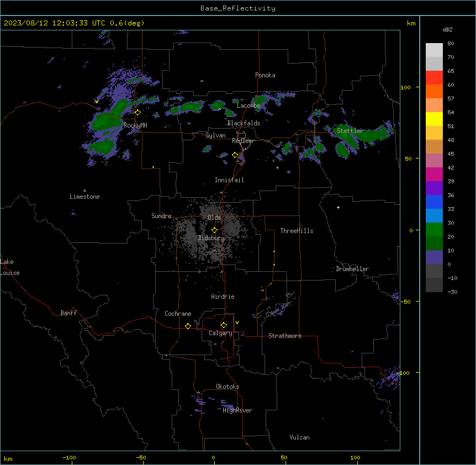The width and height of the screenshot is (476, 465).
Task: Select the orange 57-60 dBZ legend swatch
Action: pos(434,91)
